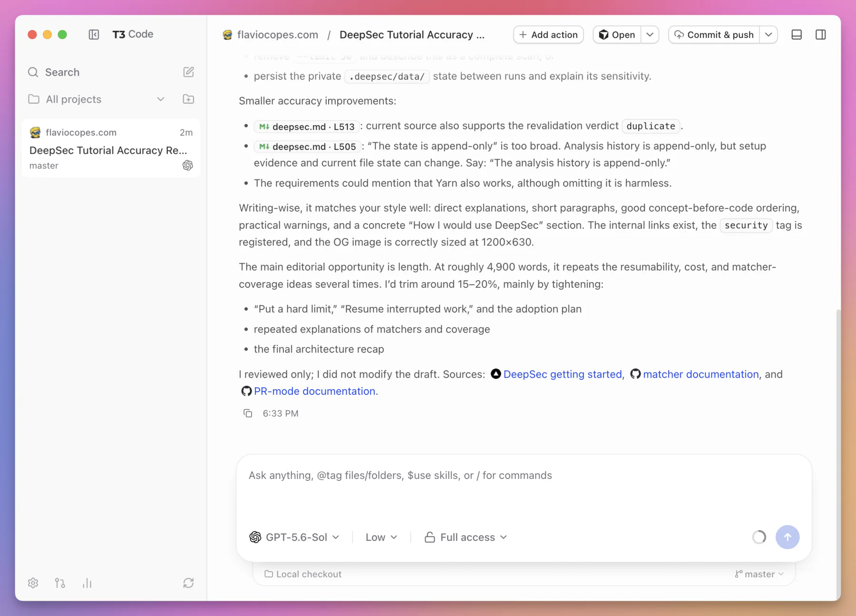Start a new thread with compose icon
856x616 pixels.
pos(188,72)
